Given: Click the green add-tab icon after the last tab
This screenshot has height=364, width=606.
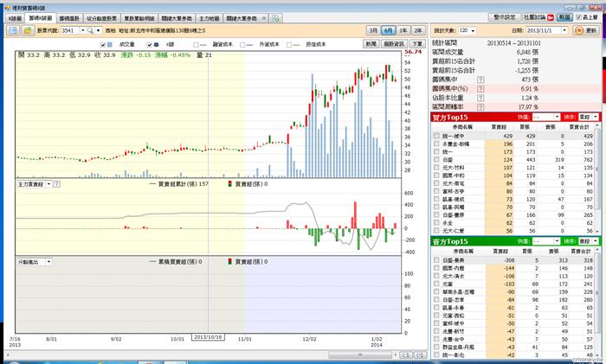Looking at the screenshot, I should coord(275,17).
